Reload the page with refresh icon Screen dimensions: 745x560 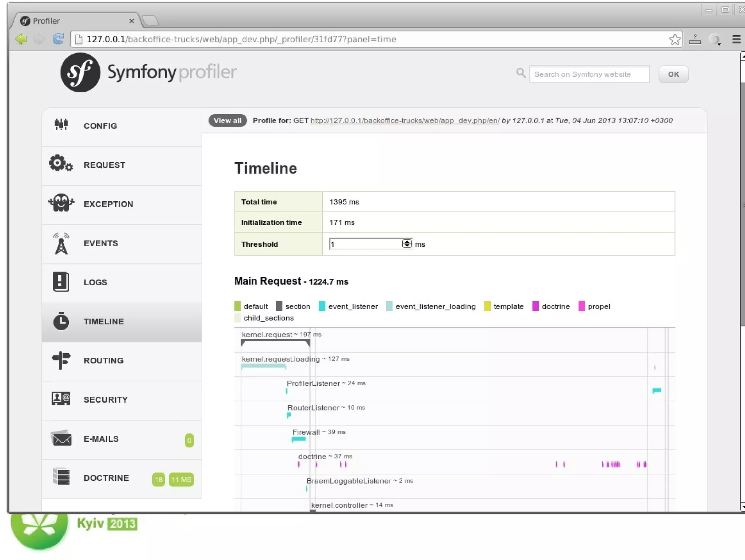(58, 39)
